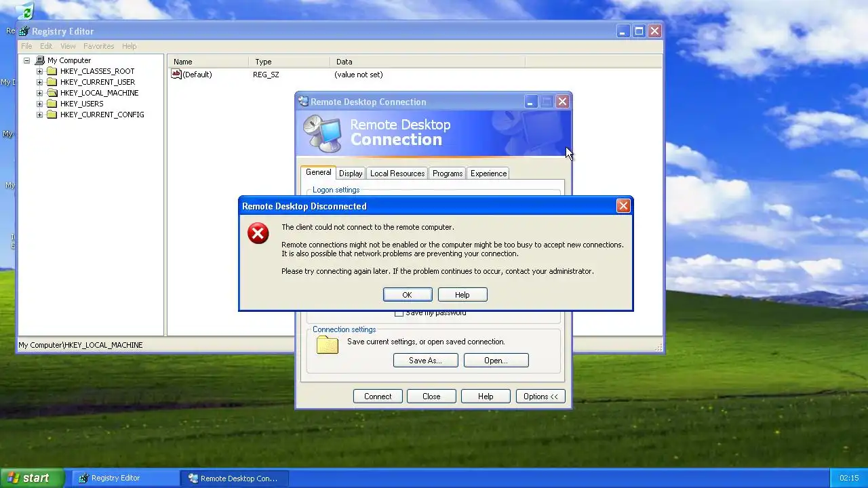868x488 pixels.
Task: Open the Local Resources tab
Action: coord(397,174)
